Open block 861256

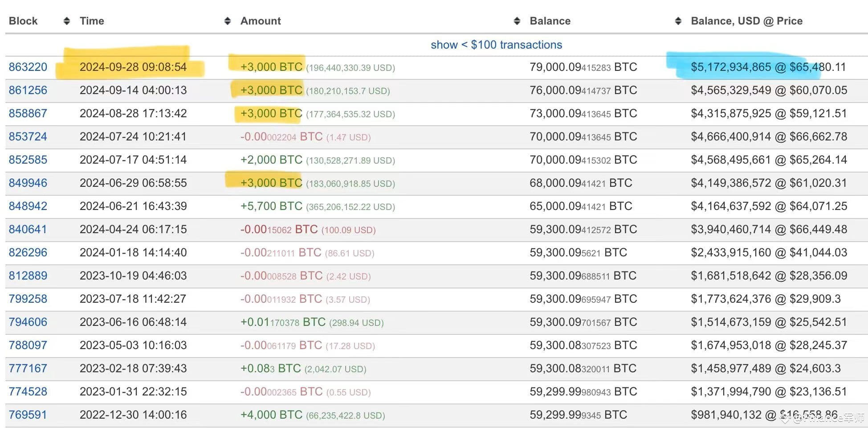click(28, 90)
